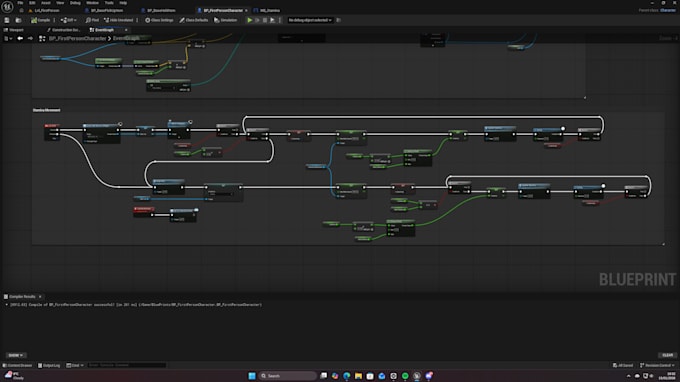The width and height of the screenshot is (680, 382).
Task: Click the Save blueprint icon
Action: [x=7, y=20]
